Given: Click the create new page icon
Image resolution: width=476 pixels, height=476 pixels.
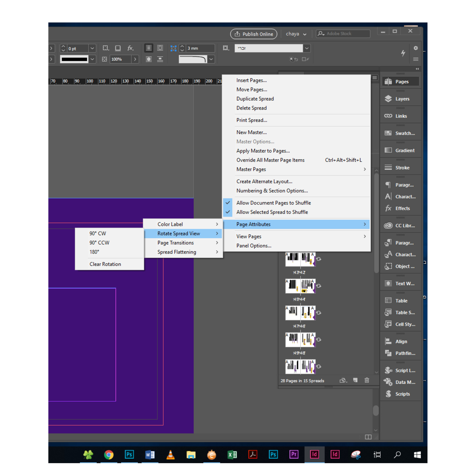Looking at the screenshot, I should pyautogui.click(x=355, y=380).
